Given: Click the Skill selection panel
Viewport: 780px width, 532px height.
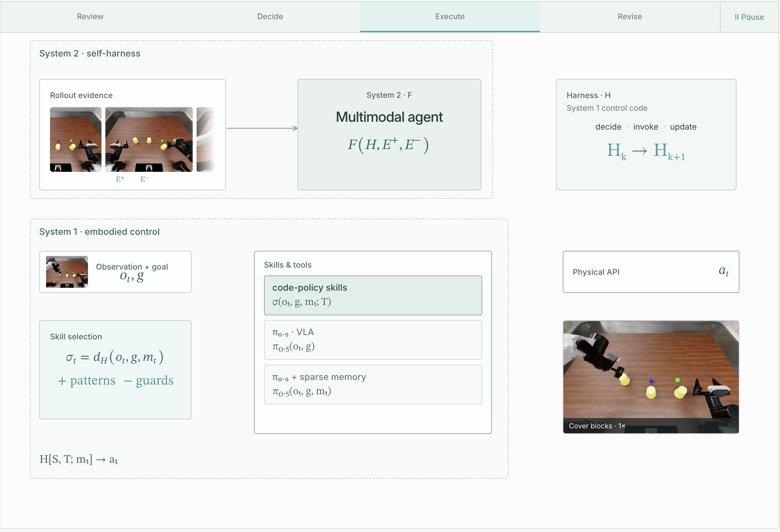Looking at the screenshot, I should [116, 370].
